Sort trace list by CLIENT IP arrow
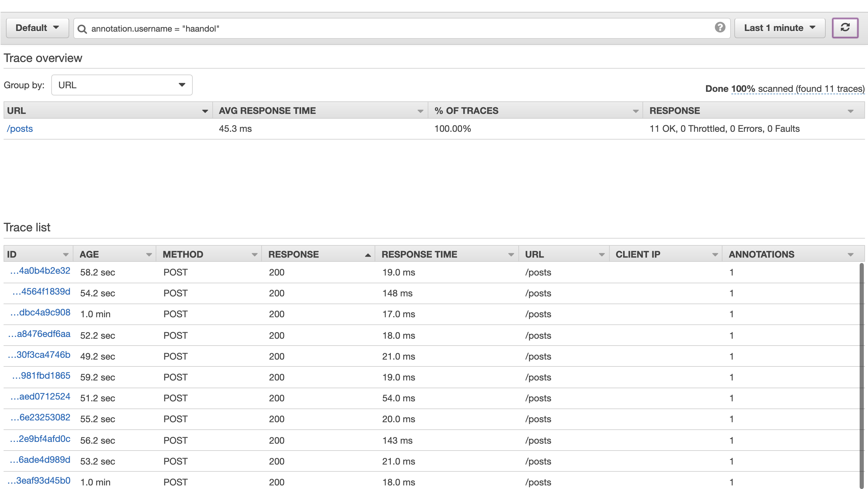Screen dimensions: 868x489 [x=715, y=255]
